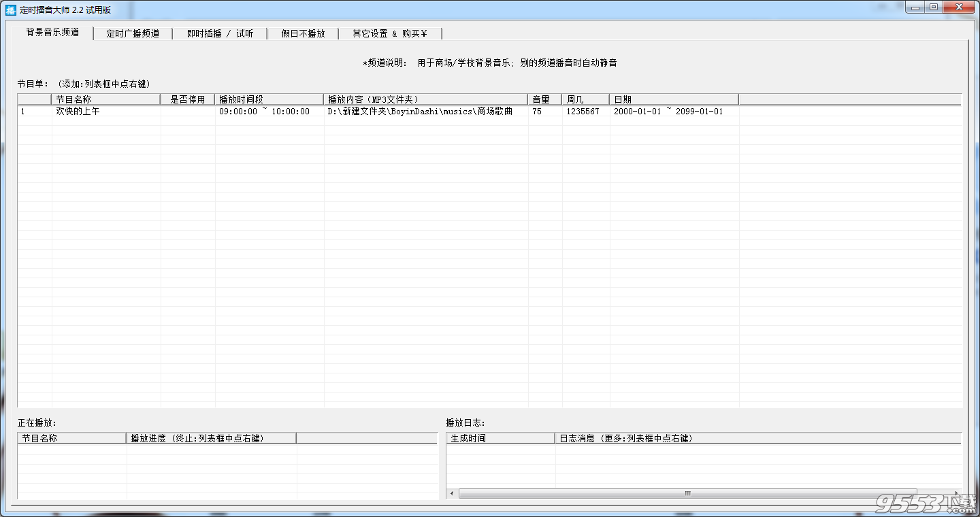980x517 pixels.
Task: Click the row number 1 cell
Action: coord(34,111)
